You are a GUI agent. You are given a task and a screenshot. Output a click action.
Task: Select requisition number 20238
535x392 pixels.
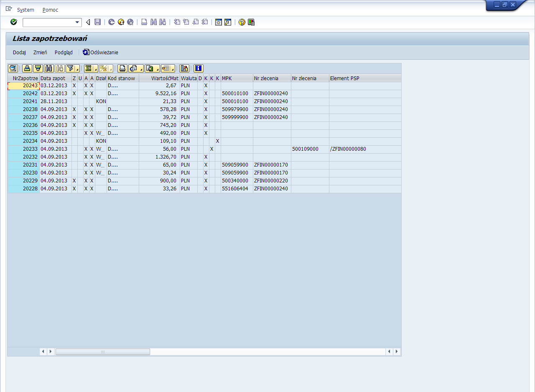click(24, 109)
